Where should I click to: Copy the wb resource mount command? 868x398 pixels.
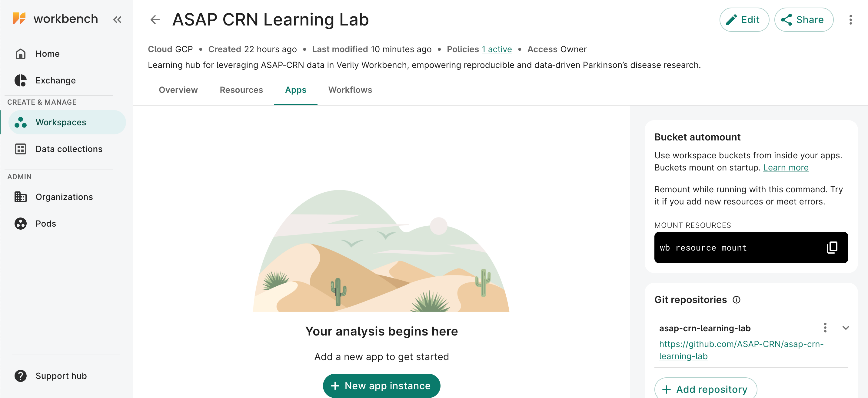coord(832,247)
